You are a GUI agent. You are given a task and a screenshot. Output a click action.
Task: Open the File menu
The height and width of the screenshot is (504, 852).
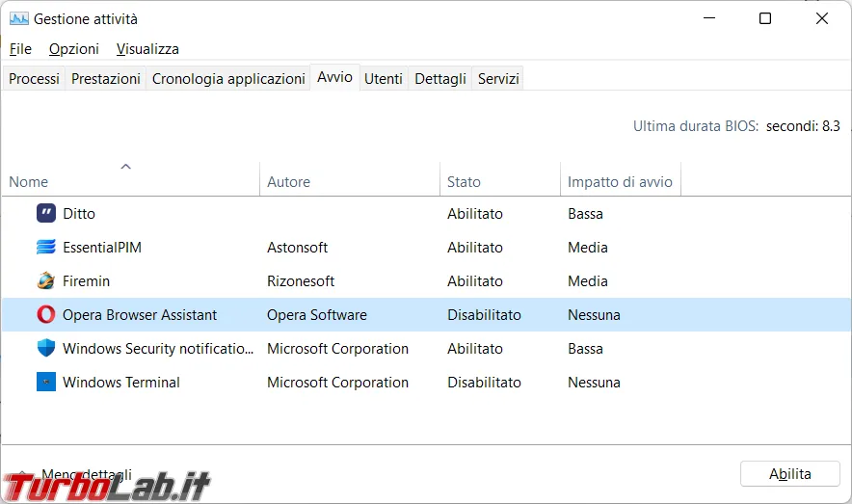(x=20, y=49)
